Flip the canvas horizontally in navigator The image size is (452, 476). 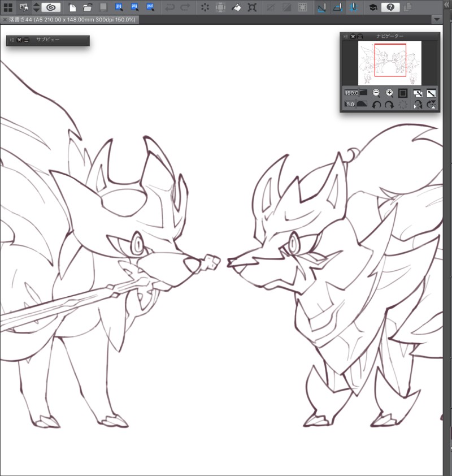pos(418,105)
